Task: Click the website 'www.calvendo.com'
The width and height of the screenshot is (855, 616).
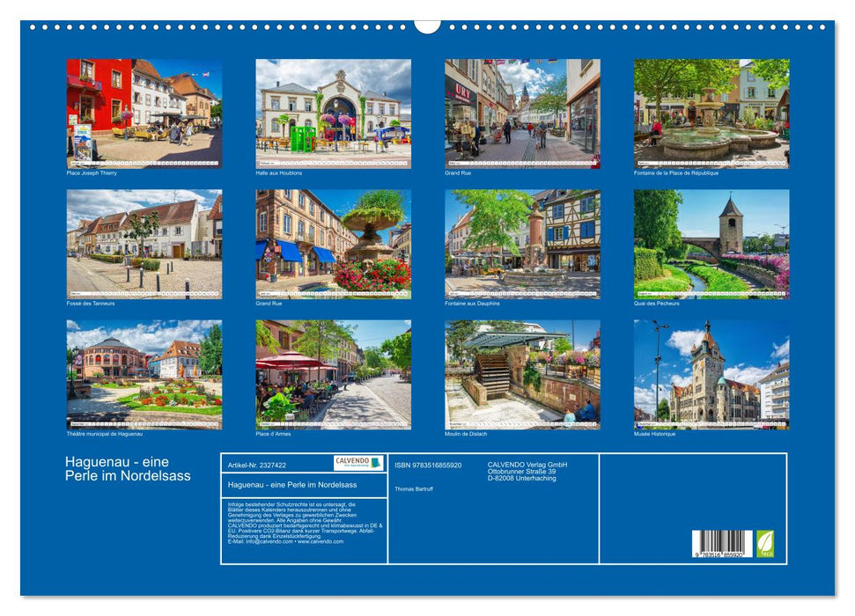Action: [321, 541]
